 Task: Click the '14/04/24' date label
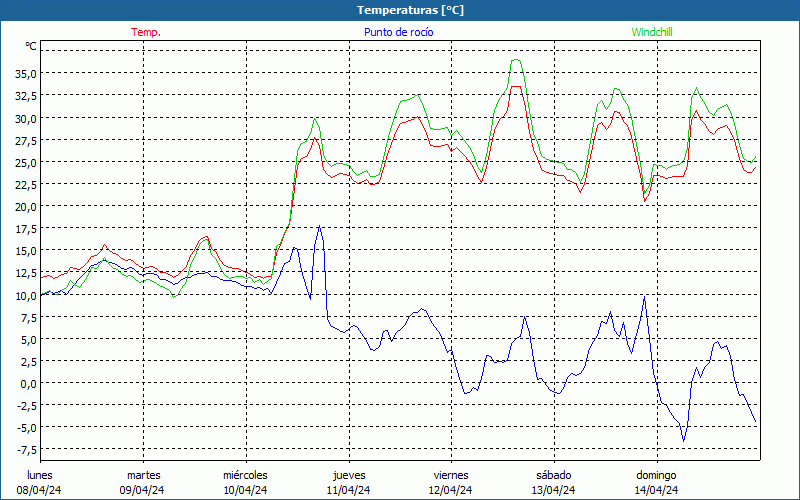(x=656, y=490)
